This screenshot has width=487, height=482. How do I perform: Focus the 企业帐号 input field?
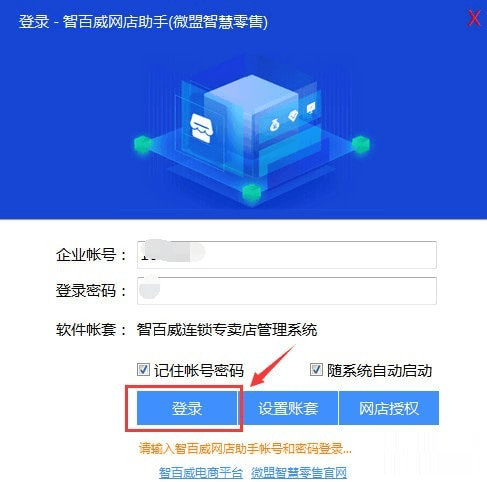point(287,255)
